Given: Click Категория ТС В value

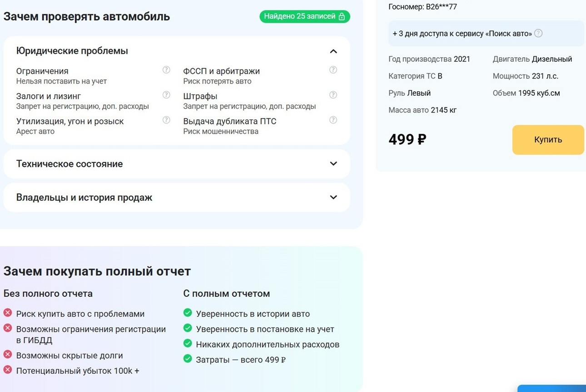Looking at the screenshot, I should pyautogui.click(x=415, y=76).
